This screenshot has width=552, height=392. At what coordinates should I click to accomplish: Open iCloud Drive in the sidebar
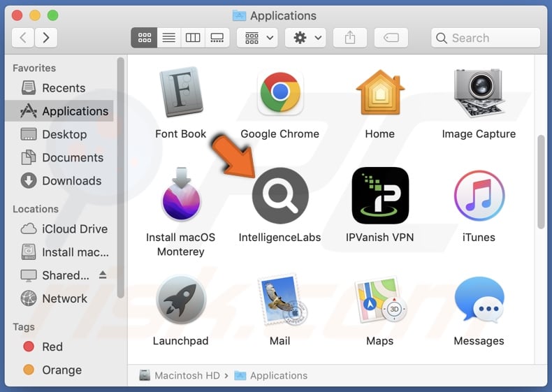(59, 229)
